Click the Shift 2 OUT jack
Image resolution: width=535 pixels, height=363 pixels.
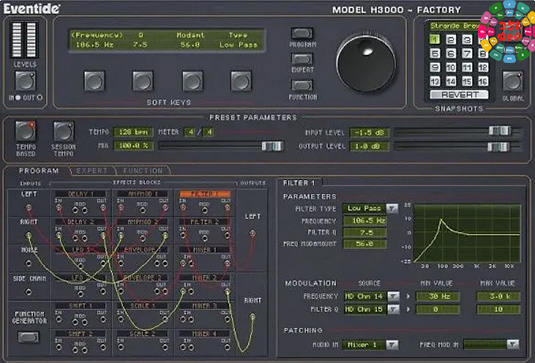[103, 347]
